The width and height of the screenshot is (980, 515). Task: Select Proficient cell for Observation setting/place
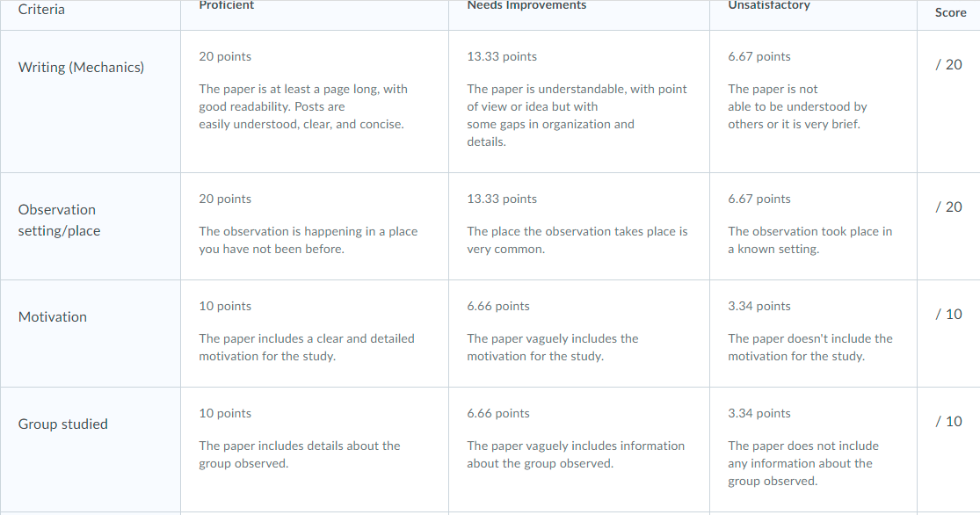(315, 226)
